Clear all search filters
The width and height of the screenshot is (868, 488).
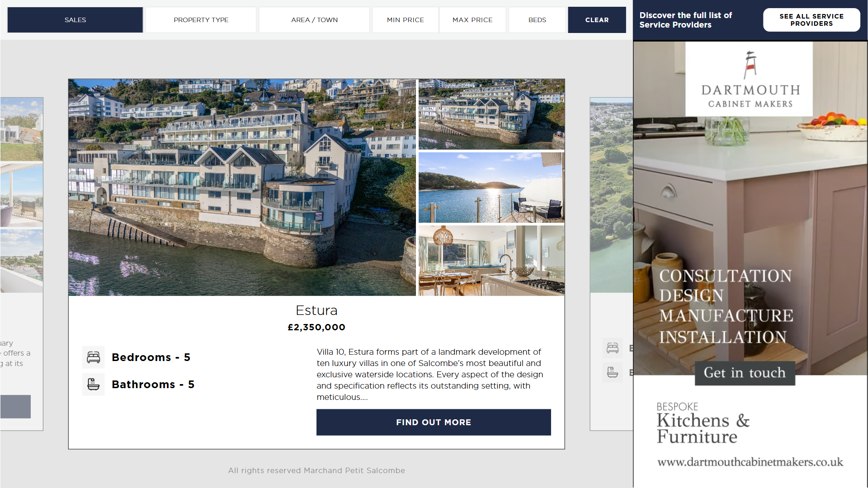[x=597, y=20]
